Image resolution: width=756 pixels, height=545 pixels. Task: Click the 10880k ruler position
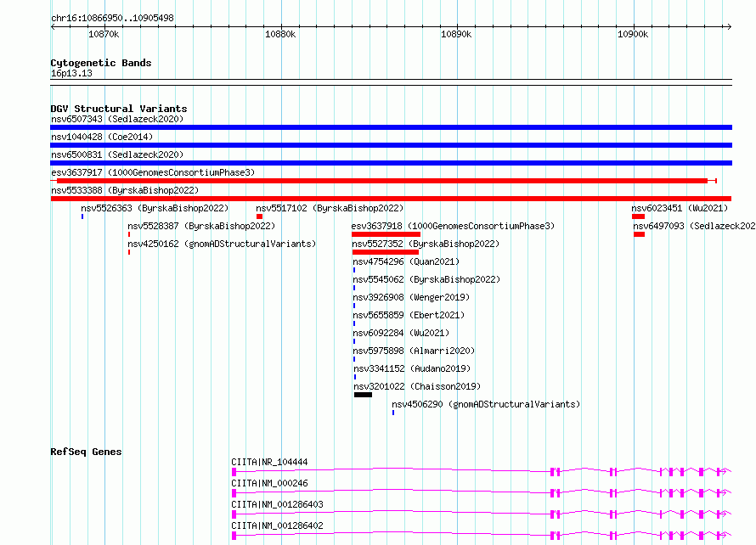tap(280, 34)
